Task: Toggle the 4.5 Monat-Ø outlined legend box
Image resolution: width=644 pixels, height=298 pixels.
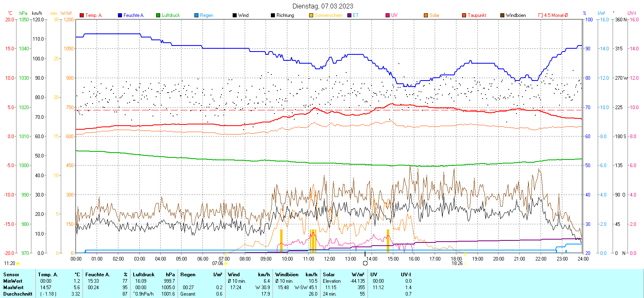Action: click(x=541, y=15)
